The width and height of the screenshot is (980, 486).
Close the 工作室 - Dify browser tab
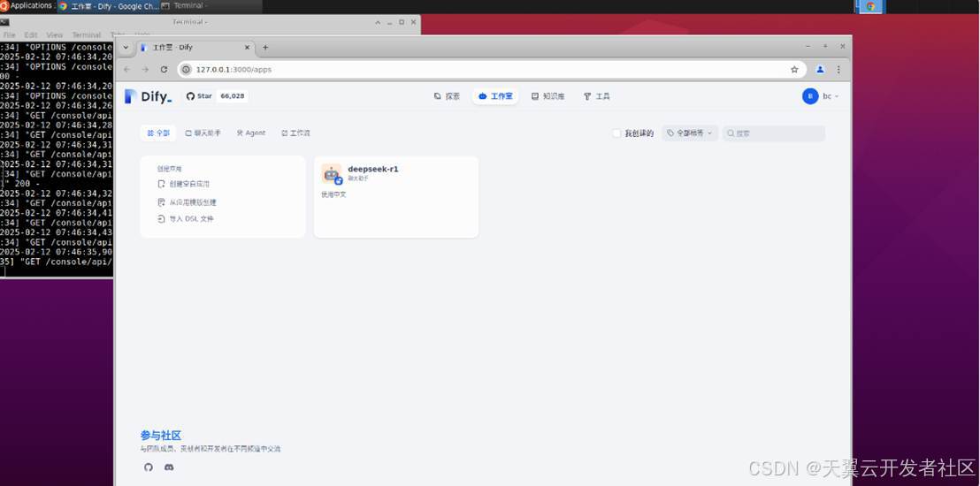(x=246, y=48)
